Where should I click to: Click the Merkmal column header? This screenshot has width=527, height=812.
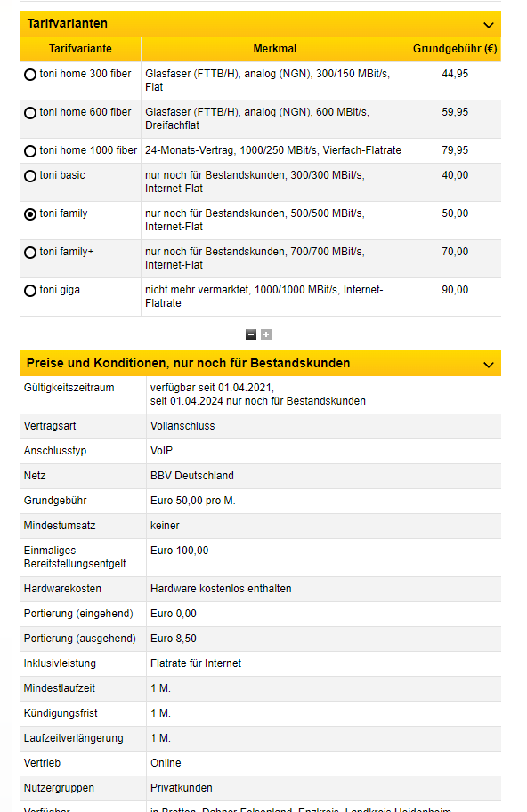[x=275, y=50]
